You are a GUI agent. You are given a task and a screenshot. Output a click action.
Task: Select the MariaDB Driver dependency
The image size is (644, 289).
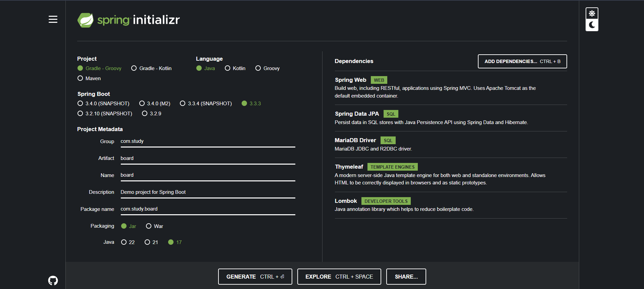pyautogui.click(x=451, y=144)
